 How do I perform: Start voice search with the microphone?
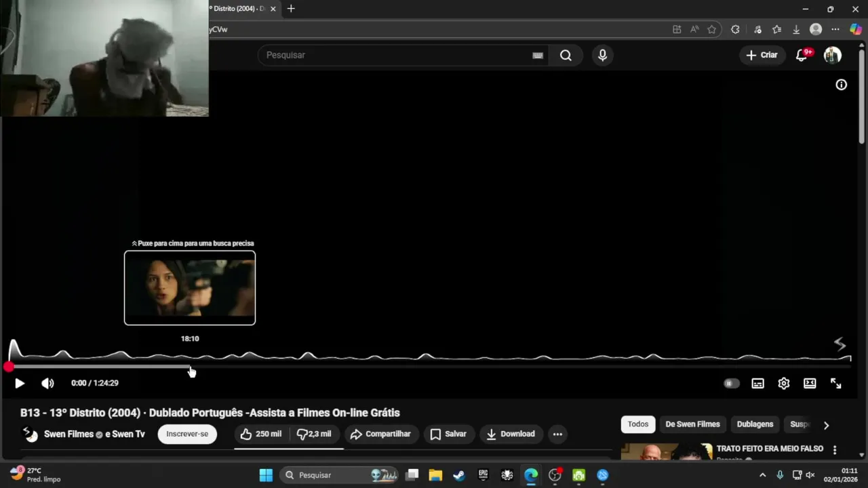point(602,55)
